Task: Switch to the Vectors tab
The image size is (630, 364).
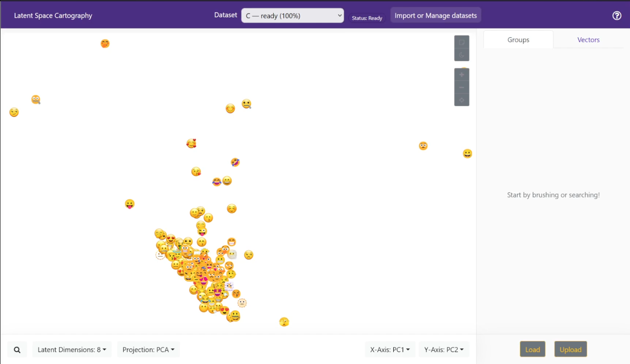Action: click(588, 40)
